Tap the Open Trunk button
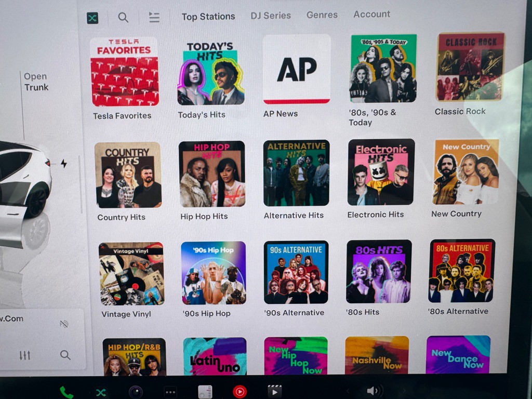Screen dimensions: 532x399 tap(36, 82)
